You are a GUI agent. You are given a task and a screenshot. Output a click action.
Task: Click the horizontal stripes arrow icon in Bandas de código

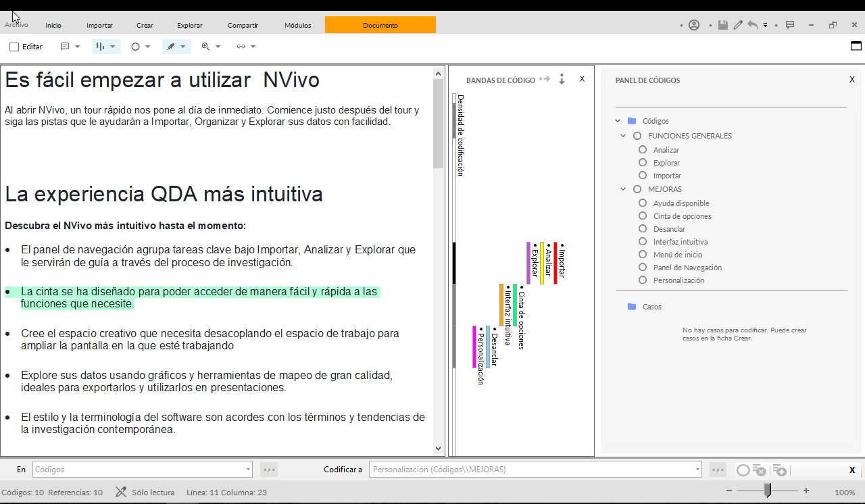pos(545,79)
